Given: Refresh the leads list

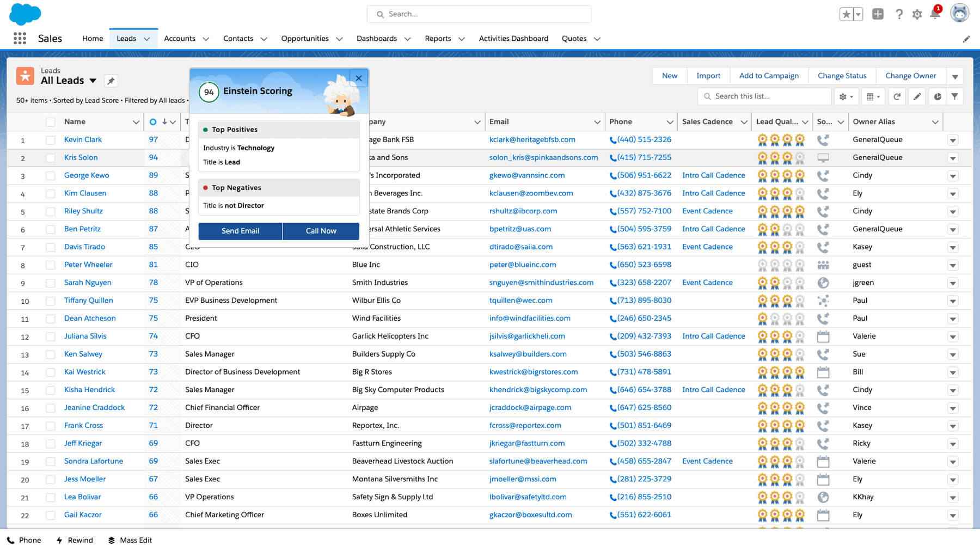Looking at the screenshot, I should tap(897, 96).
